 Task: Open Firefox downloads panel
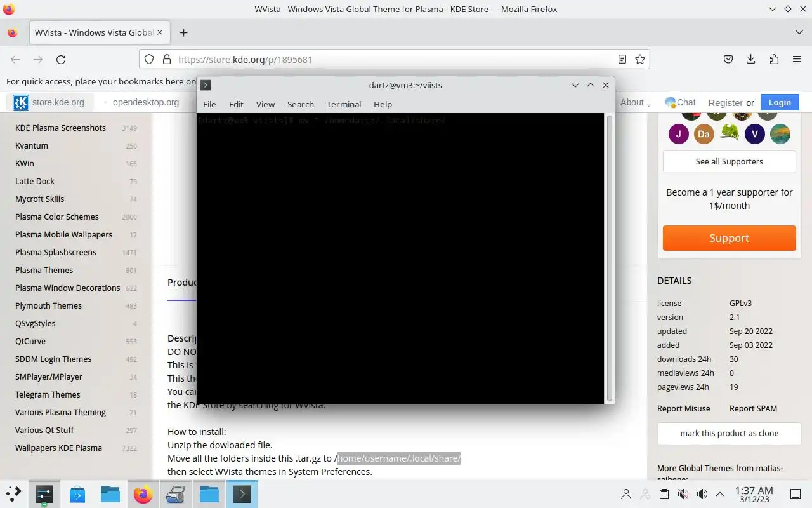(x=751, y=59)
